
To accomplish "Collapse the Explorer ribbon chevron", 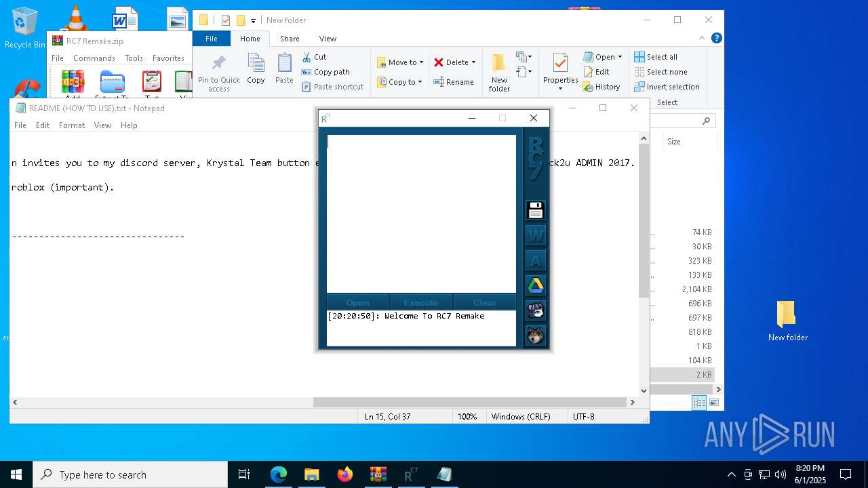I will tap(702, 39).
